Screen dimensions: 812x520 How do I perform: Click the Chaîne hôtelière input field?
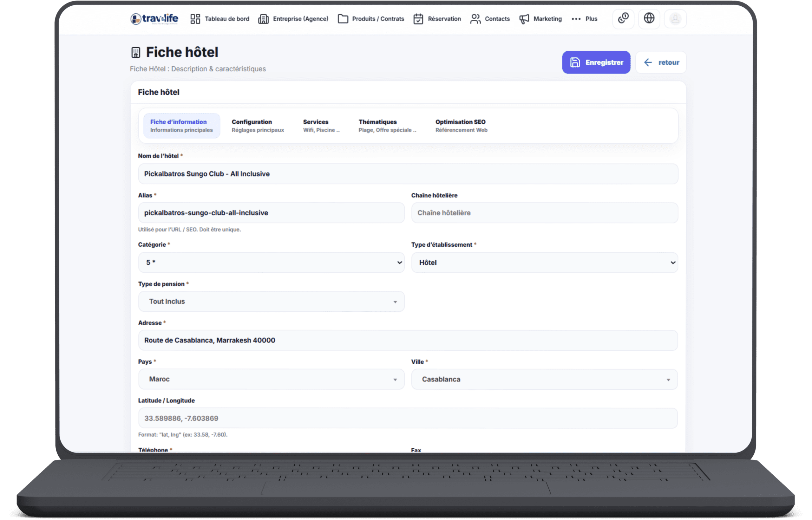[x=544, y=213]
